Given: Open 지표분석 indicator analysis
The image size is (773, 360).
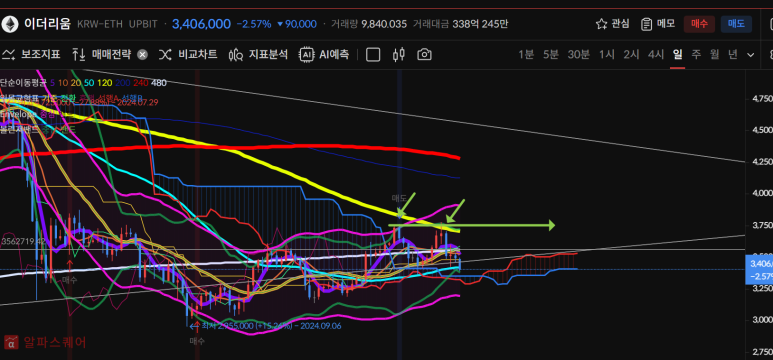Looking at the screenshot, I should click(x=258, y=54).
